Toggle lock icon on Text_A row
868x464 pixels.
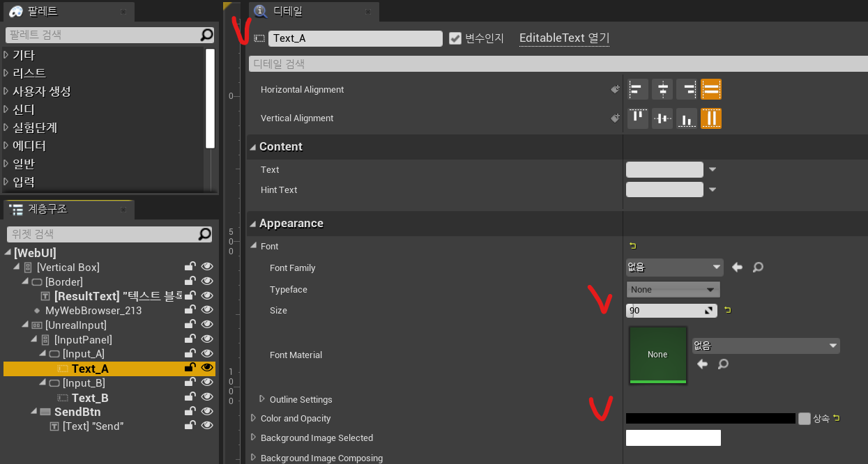point(189,368)
